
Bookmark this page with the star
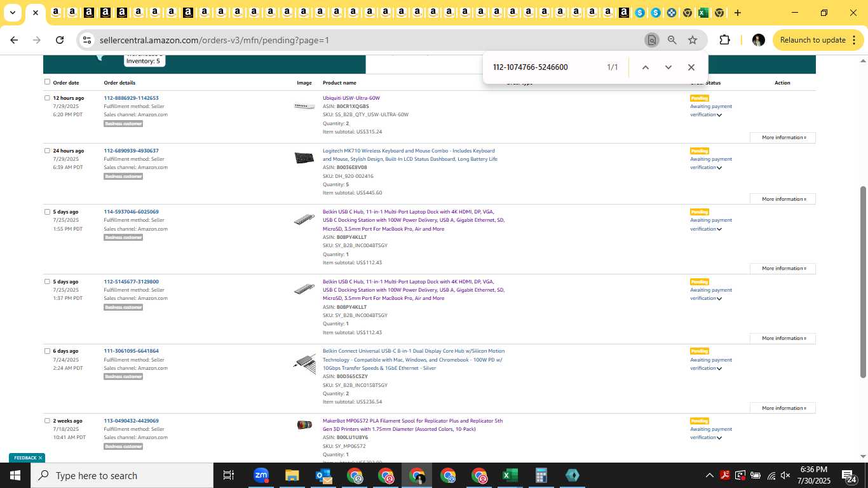(x=693, y=40)
